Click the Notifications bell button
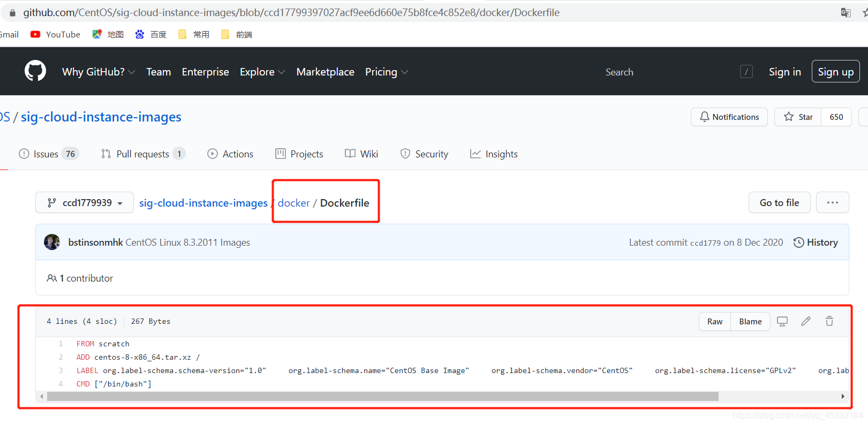868x425 pixels. [x=729, y=117]
